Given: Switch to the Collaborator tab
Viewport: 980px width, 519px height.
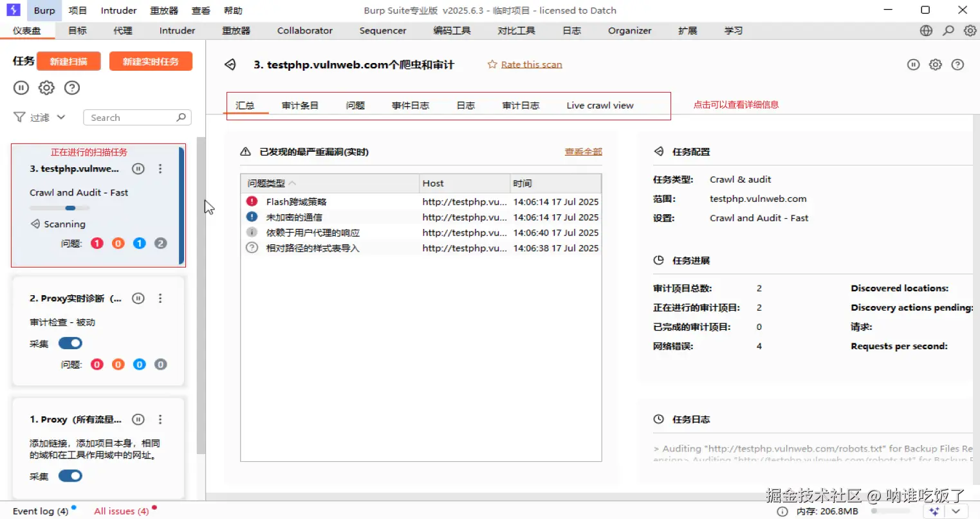Looking at the screenshot, I should [305, 30].
